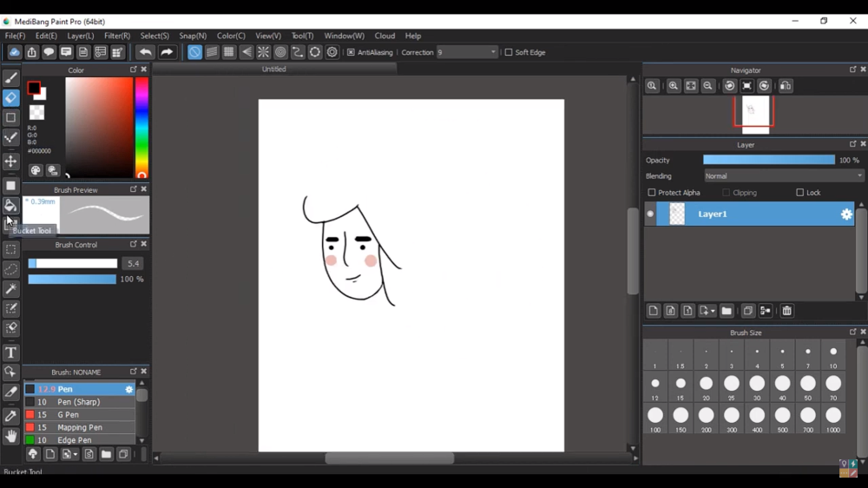
Task: Delete layer using the trash icon
Action: (x=787, y=311)
